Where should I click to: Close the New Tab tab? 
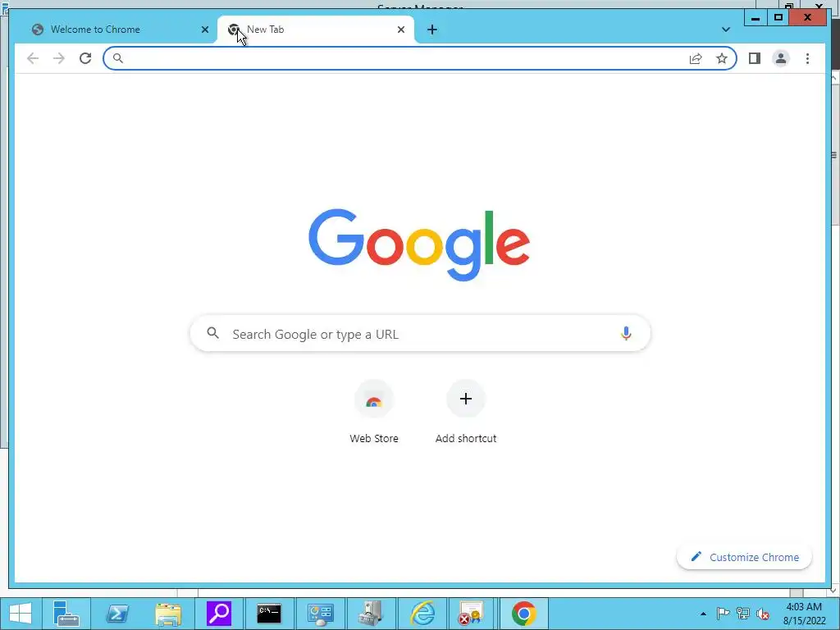coord(400,30)
